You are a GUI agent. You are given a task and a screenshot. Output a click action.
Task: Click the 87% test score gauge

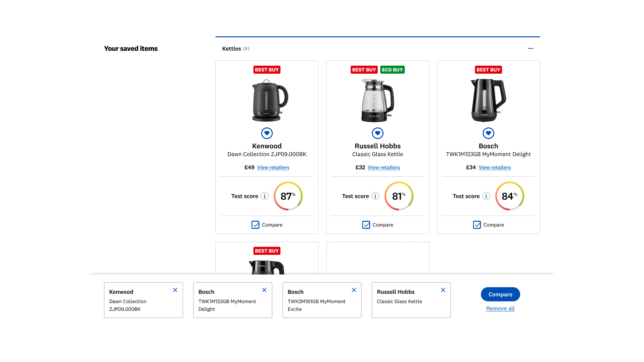tap(288, 196)
